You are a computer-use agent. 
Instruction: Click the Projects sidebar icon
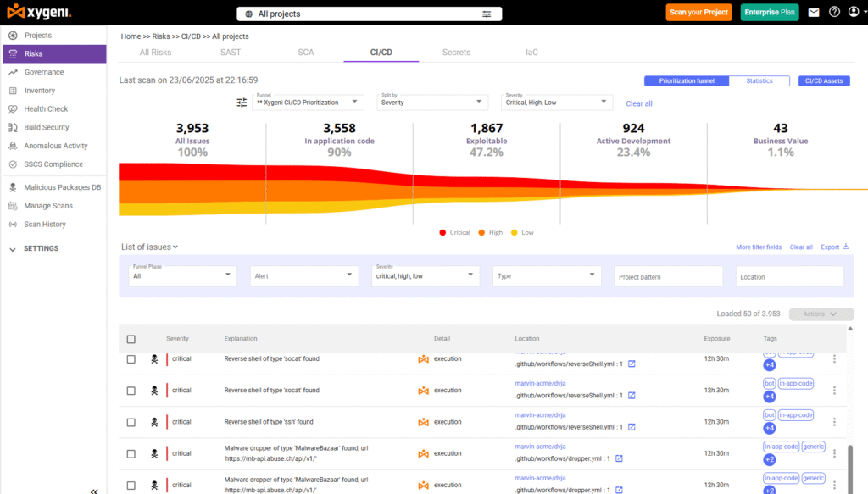[x=13, y=36]
